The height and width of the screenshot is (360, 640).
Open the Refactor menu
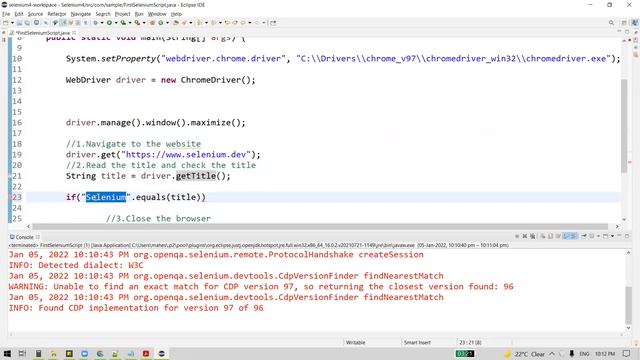57,14
